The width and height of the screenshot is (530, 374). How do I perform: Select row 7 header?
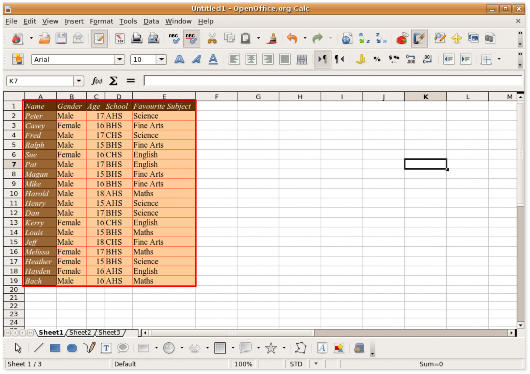pyautogui.click(x=14, y=164)
